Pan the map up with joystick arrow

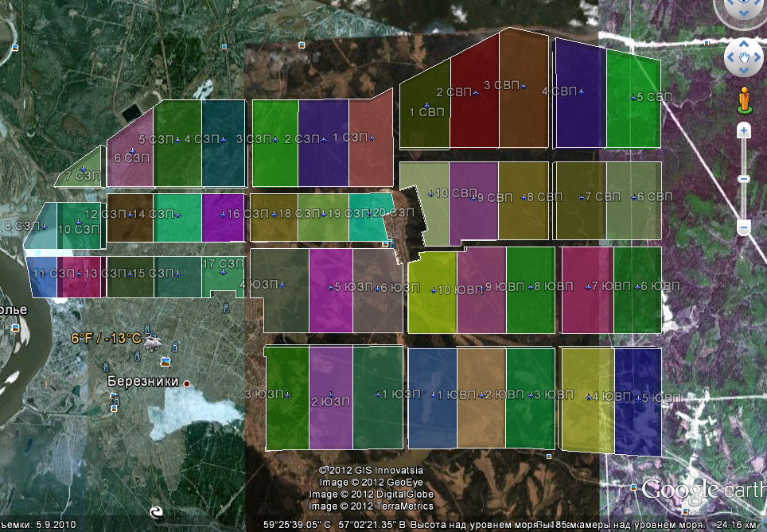(744, 44)
